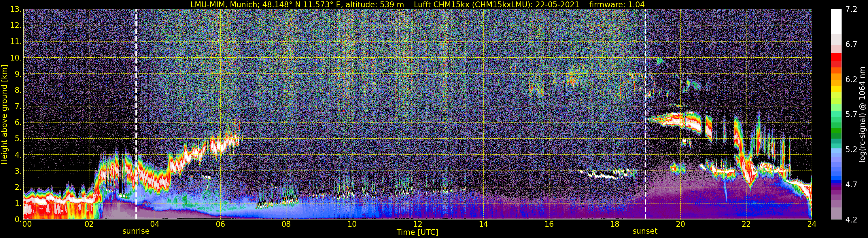This screenshot has width=868, height=238.
Task: Click time axis tick label '10'
Action: coord(351,224)
